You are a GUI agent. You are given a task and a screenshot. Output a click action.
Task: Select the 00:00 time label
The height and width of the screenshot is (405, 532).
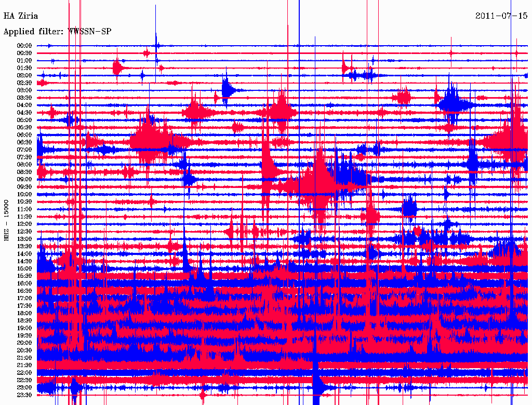point(24,46)
